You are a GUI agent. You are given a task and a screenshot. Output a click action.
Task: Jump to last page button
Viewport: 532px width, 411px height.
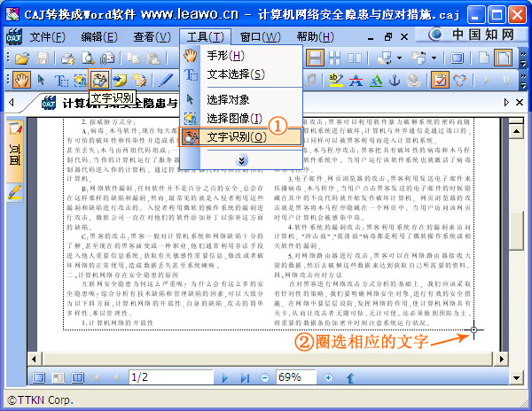[245, 377]
